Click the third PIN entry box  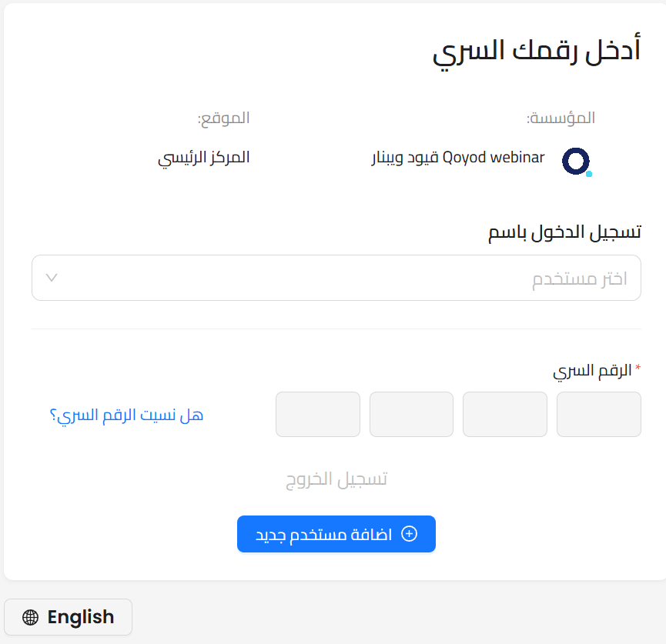410,414
